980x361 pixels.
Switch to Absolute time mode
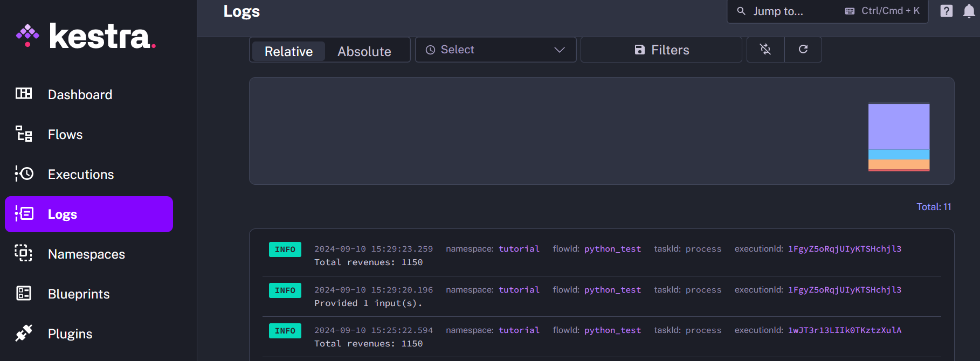[x=364, y=51]
